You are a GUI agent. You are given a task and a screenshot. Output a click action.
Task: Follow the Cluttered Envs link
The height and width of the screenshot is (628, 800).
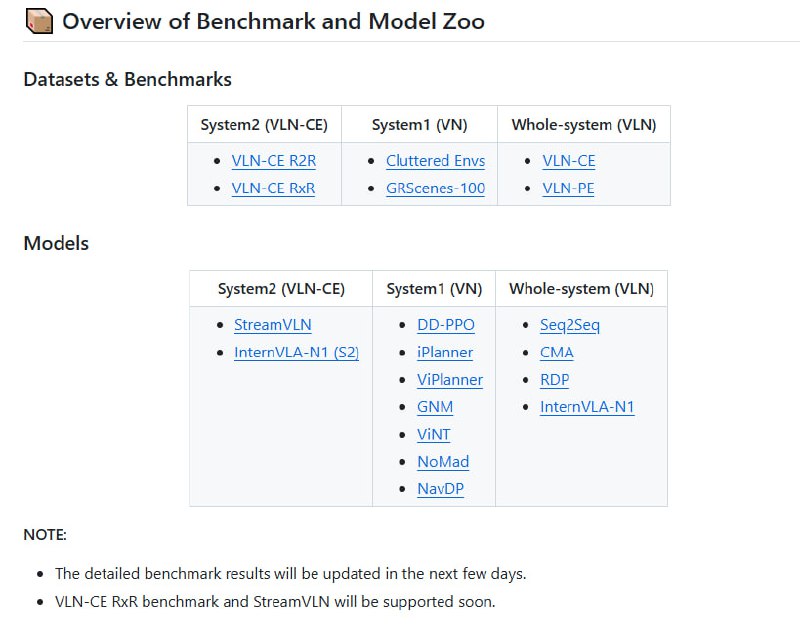435,161
